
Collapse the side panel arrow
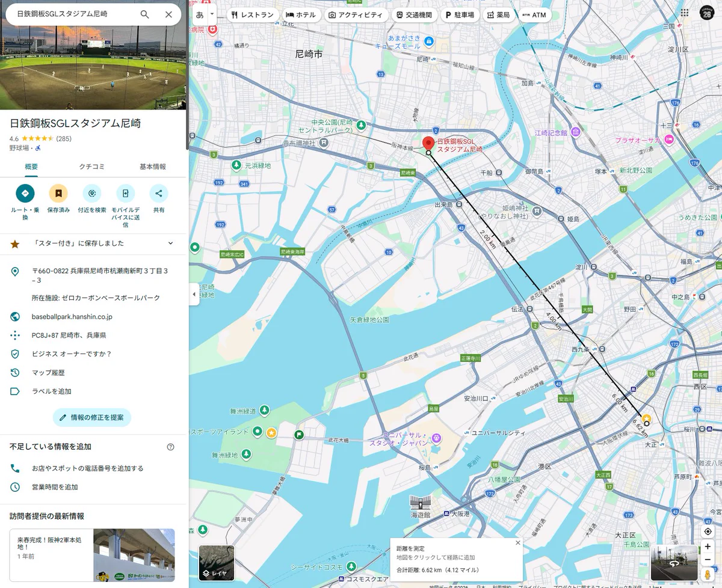tap(194, 294)
